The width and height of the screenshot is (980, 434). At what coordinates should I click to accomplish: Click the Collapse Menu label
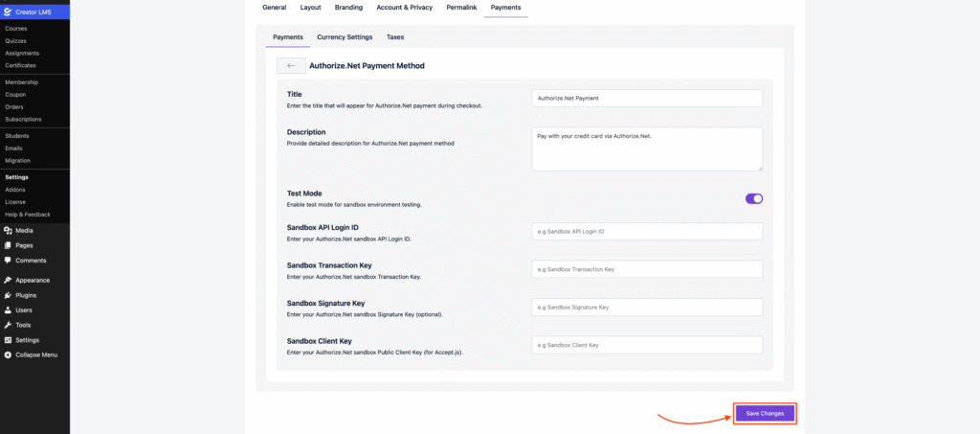(x=37, y=354)
